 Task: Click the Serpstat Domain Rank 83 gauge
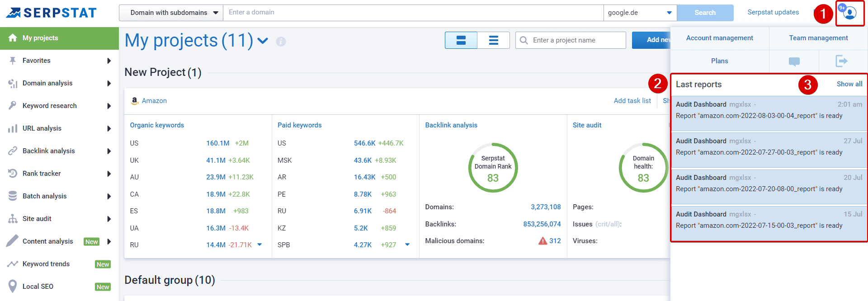493,168
